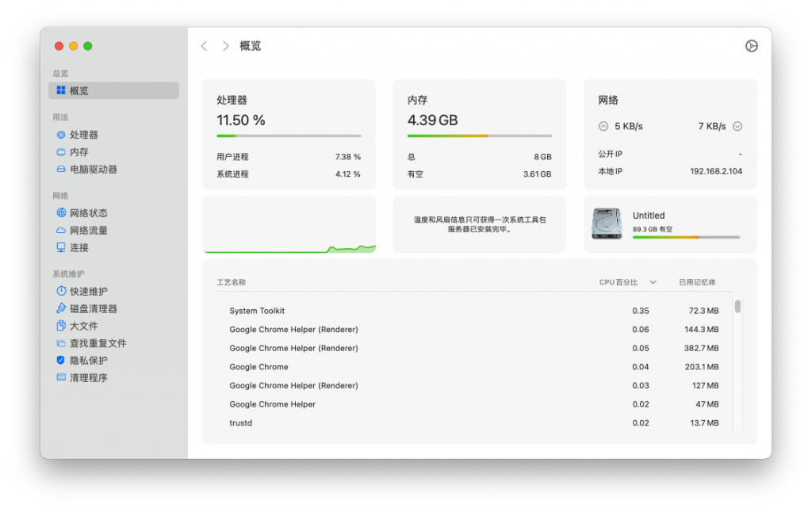Image resolution: width=812 pixels, height=512 pixels.
Task: Click the CPU 百分比 column header
Action: [619, 282]
